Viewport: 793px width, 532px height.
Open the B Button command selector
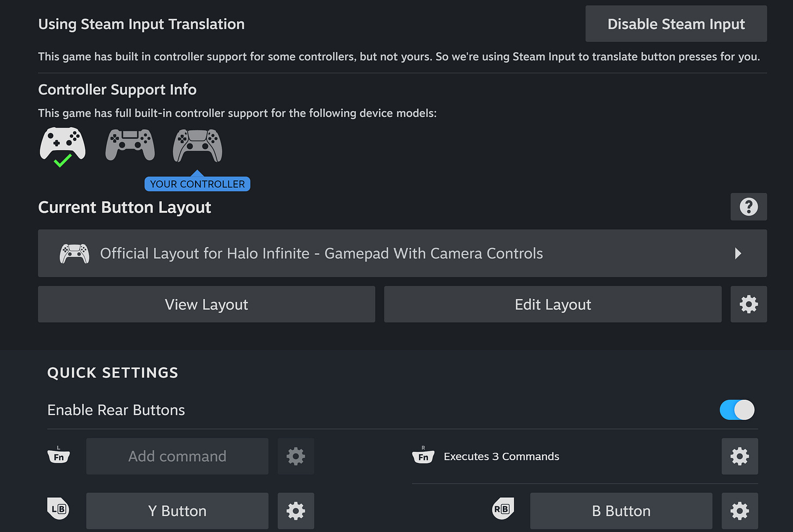pos(621,511)
